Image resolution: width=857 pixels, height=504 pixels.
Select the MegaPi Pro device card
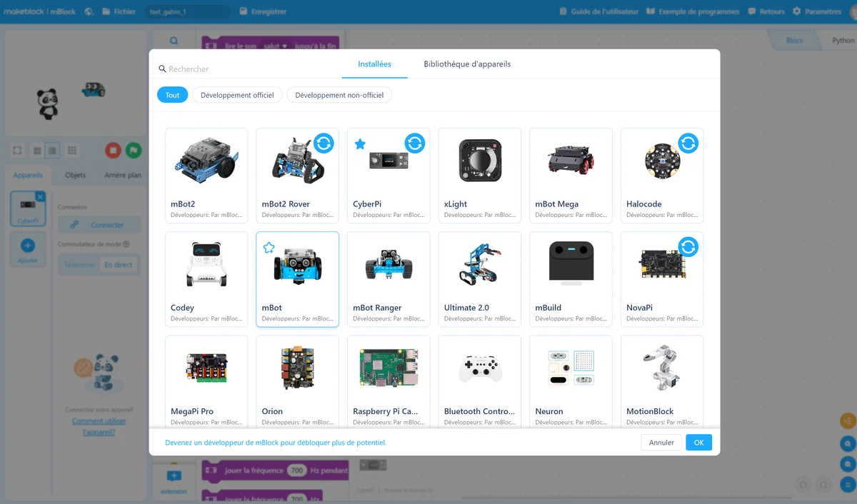point(206,381)
